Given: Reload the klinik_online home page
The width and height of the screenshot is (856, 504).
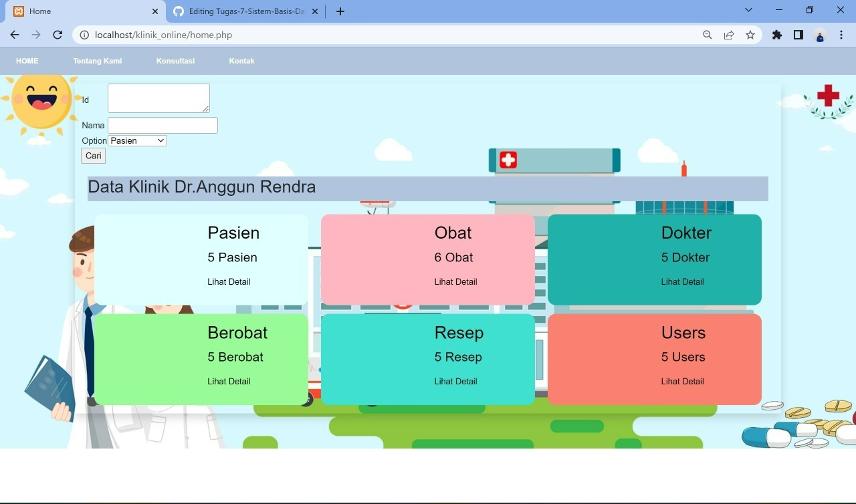Looking at the screenshot, I should click(x=58, y=35).
